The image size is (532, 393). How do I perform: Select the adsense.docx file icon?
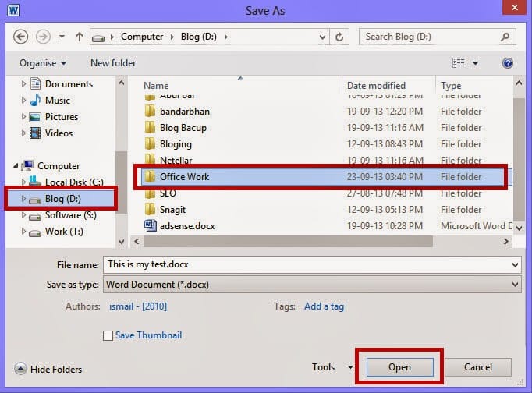pos(151,225)
